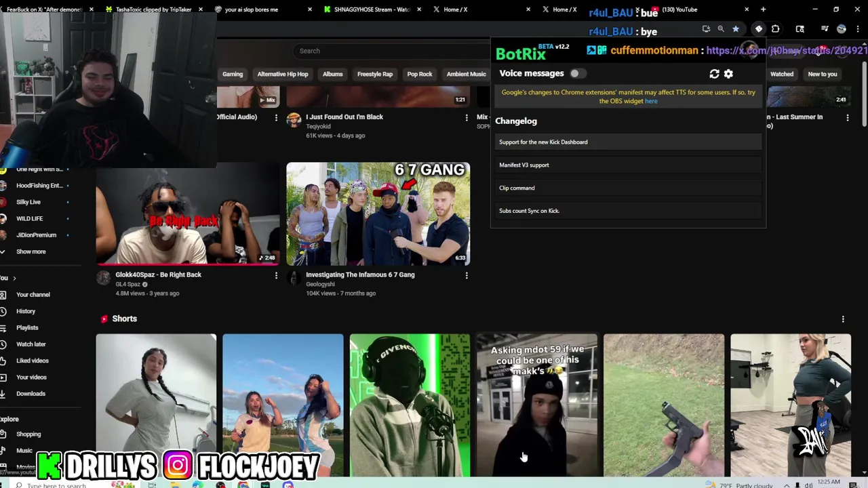Open Shopping under Explore

coord(28,434)
